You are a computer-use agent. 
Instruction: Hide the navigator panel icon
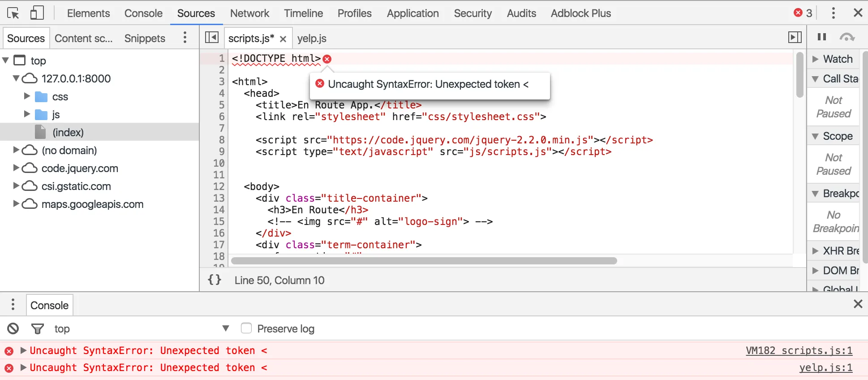point(212,38)
